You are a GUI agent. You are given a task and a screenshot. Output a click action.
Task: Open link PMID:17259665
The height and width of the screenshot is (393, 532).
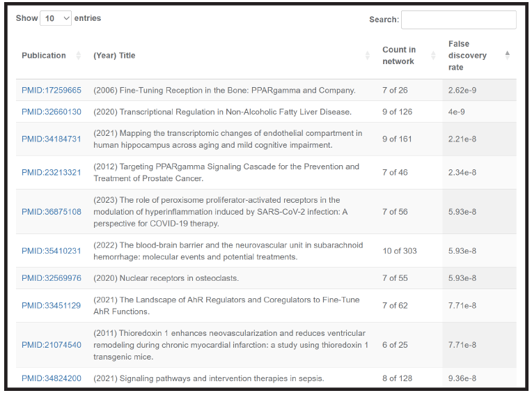[x=52, y=91]
